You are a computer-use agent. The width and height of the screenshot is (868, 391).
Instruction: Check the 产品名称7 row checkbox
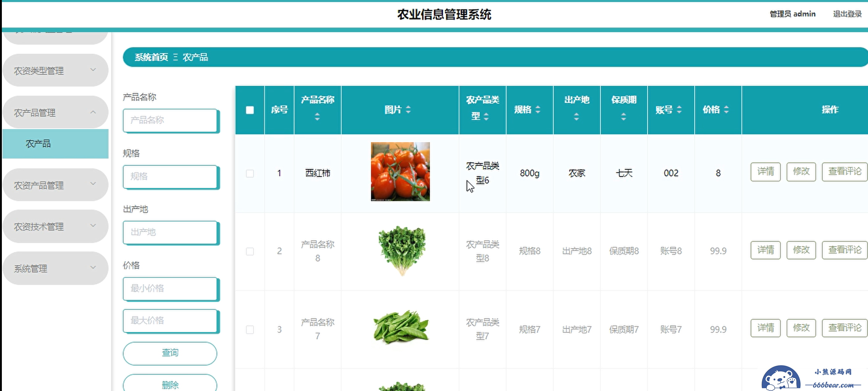click(250, 330)
